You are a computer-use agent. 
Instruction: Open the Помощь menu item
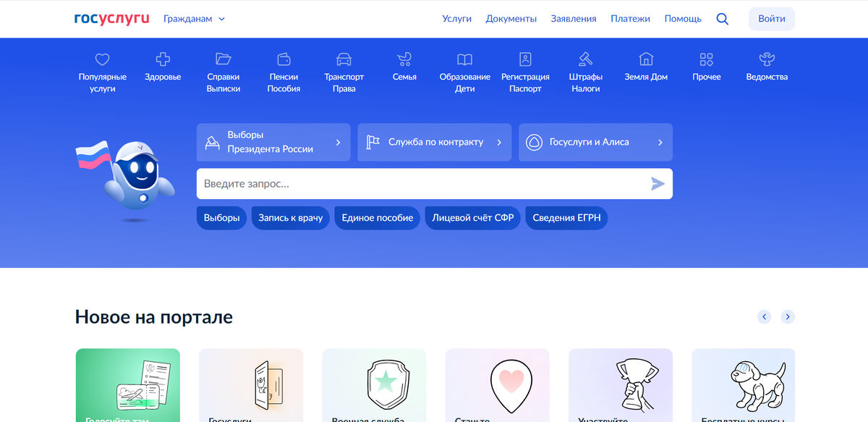[x=683, y=19]
